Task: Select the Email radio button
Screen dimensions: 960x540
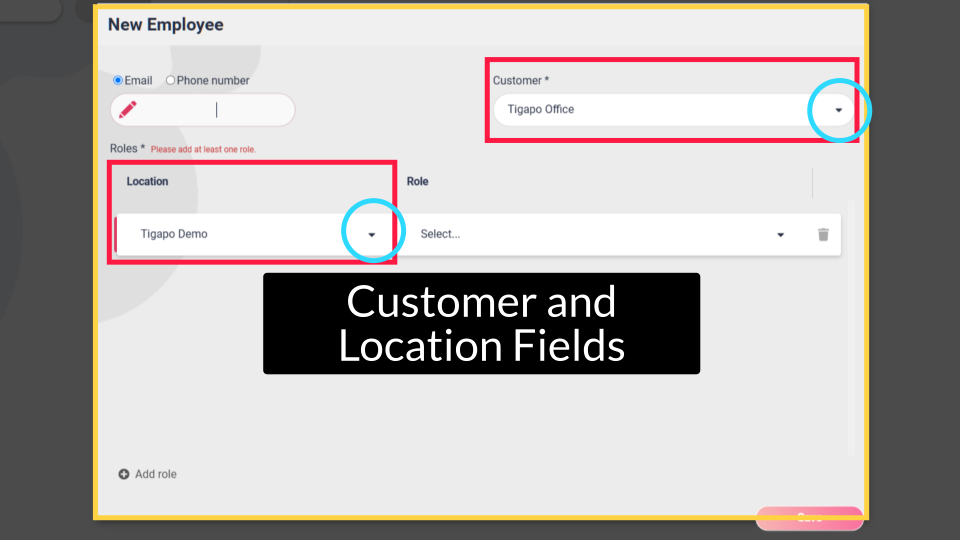Action: 118,80
